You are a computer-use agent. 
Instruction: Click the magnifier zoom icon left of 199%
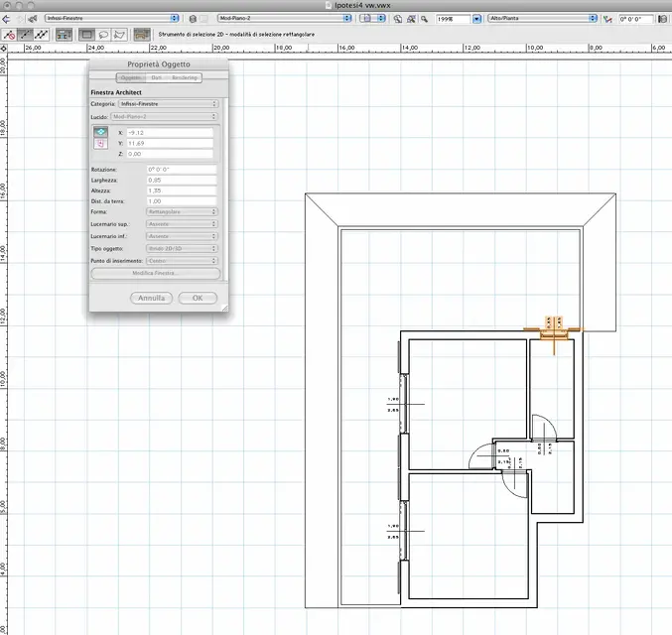426,18
